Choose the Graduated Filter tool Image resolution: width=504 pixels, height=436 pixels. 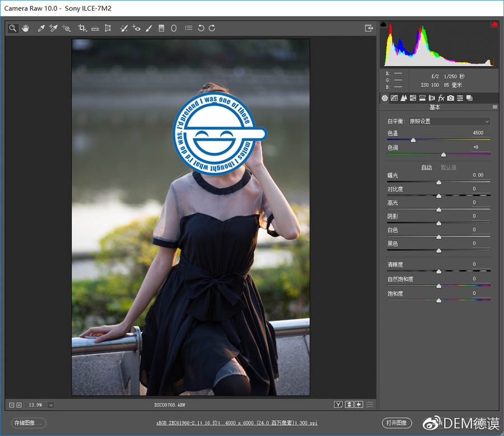[x=161, y=28]
